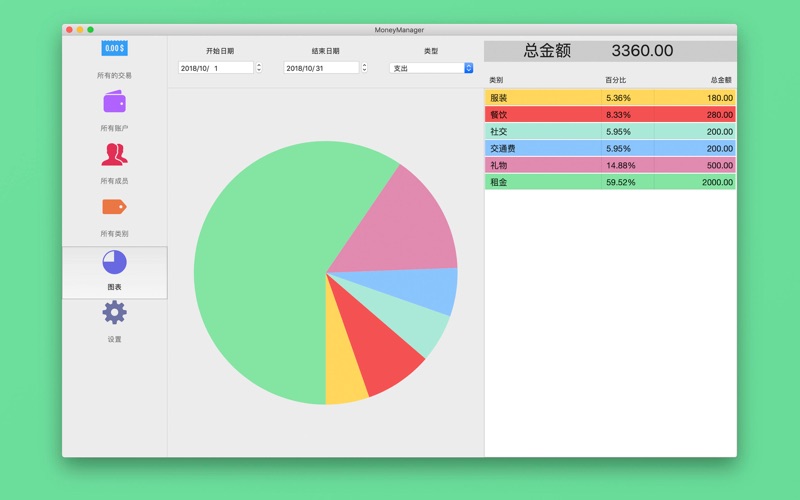Click the 14.88% percentage cell
Viewport: 800px width, 500px height.
click(x=620, y=165)
